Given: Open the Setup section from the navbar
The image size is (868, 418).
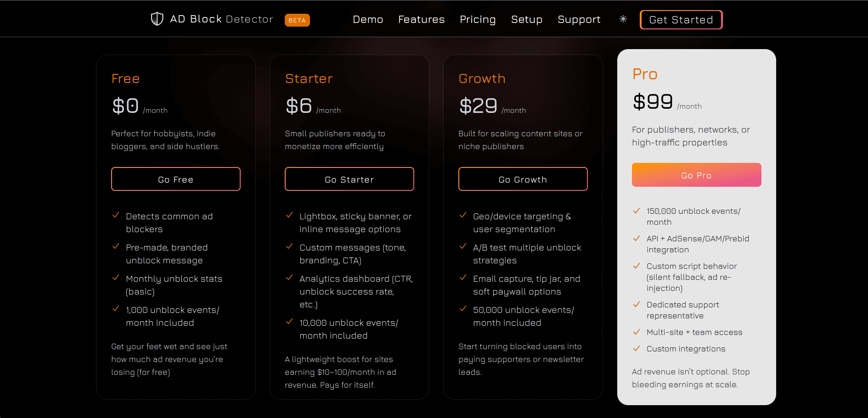Looking at the screenshot, I should point(526,19).
